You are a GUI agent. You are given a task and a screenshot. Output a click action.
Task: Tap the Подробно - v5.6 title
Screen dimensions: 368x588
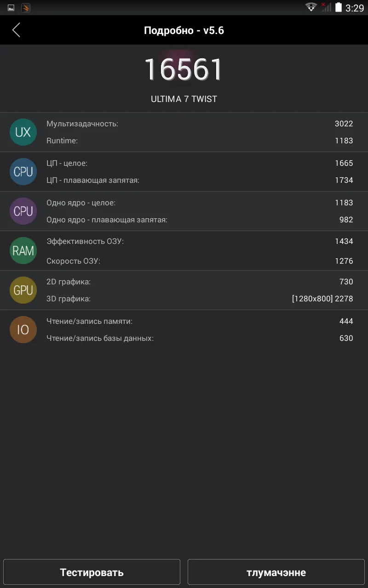pyautogui.click(x=184, y=31)
